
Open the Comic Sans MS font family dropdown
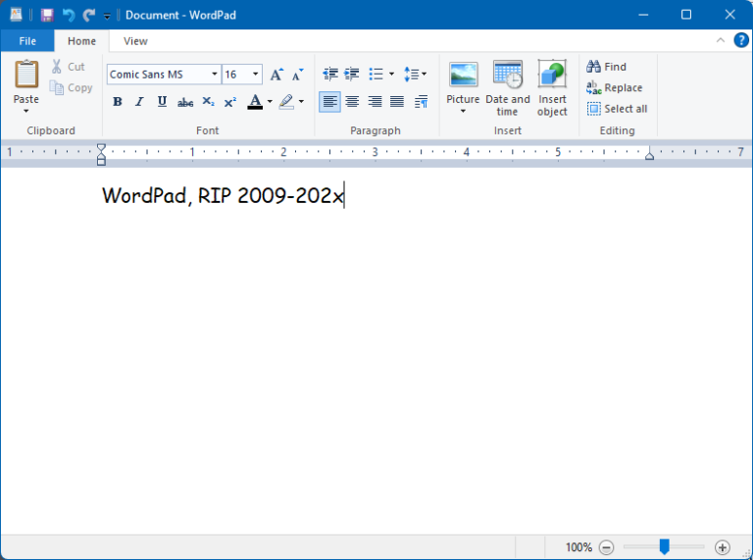(215, 75)
